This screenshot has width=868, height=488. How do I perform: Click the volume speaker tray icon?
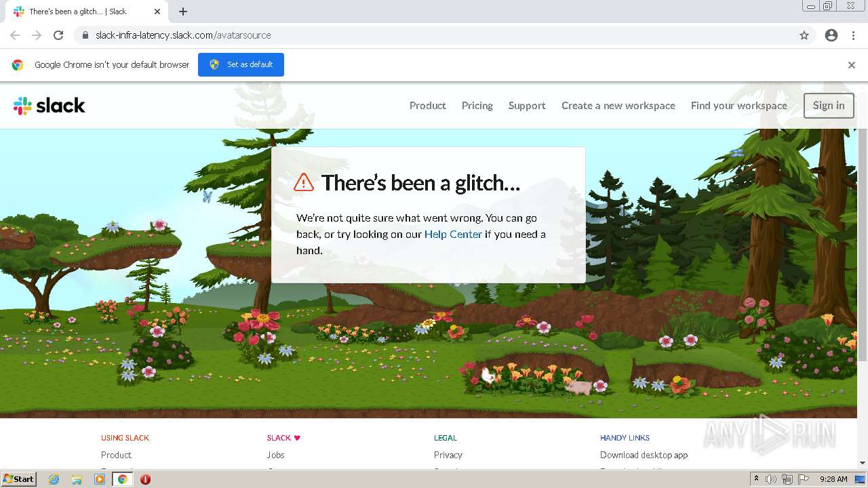tap(771, 479)
